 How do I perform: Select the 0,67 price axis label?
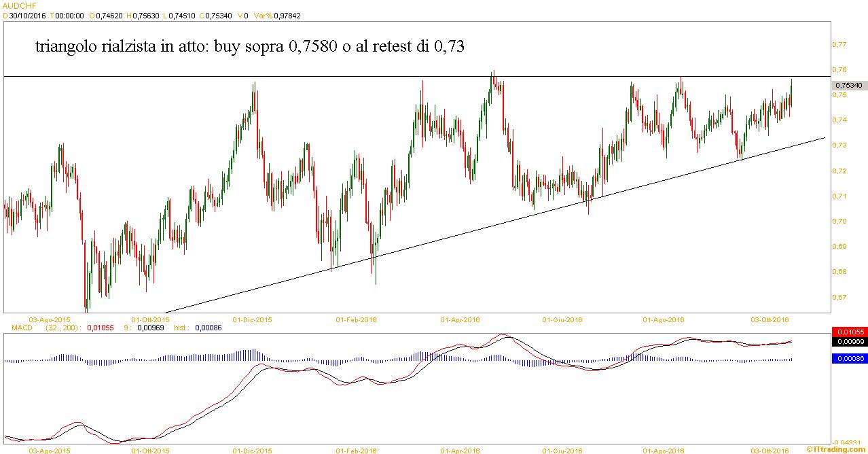click(838, 297)
